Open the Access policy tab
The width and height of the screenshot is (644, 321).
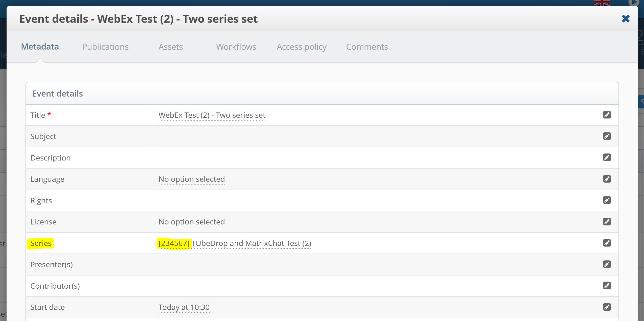301,47
